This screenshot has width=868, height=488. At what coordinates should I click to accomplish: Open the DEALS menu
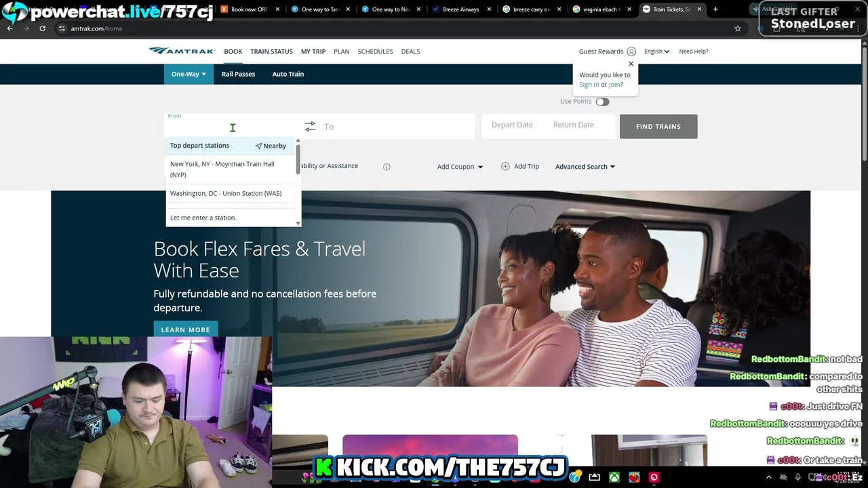410,52
